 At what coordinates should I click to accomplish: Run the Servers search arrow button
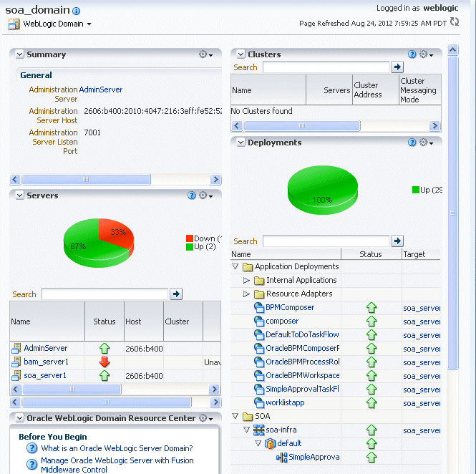point(176,294)
